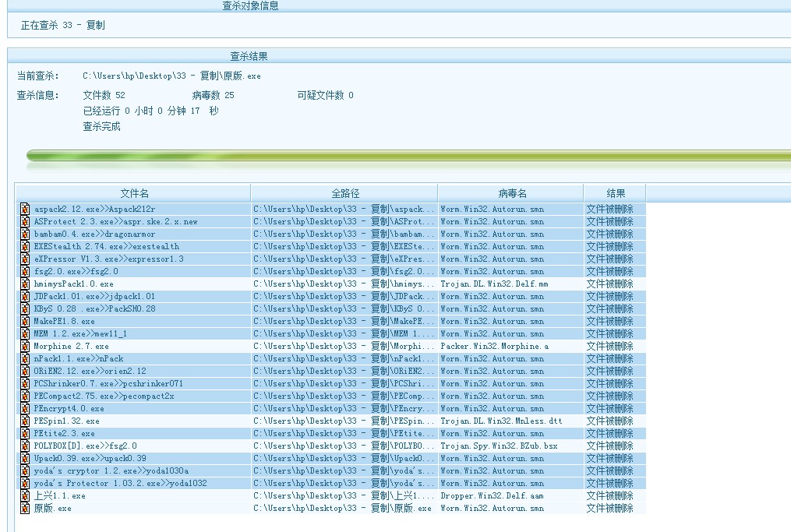The image size is (791, 532).
Task: Select the 上兴1.1.exe file name
Action: (x=59, y=495)
